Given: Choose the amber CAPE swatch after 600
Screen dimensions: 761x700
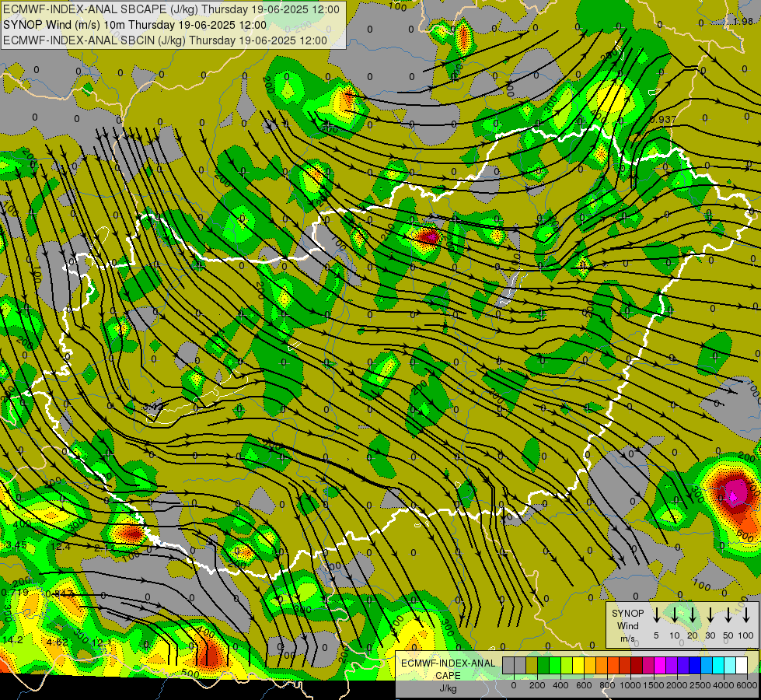Looking at the screenshot, I should pyautogui.click(x=590, y=666).
